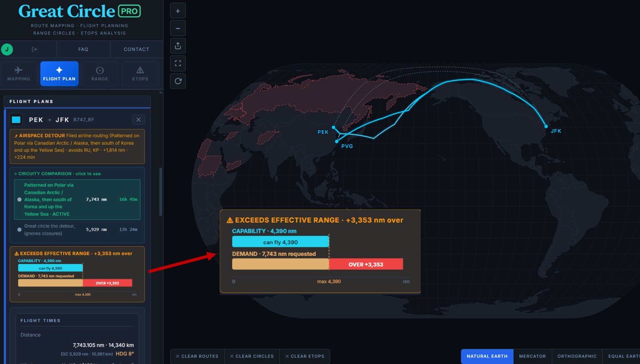Open the Mapping tab with airplane icon
This screenshot has width=640, height=364.
click(x=19, y=74)
